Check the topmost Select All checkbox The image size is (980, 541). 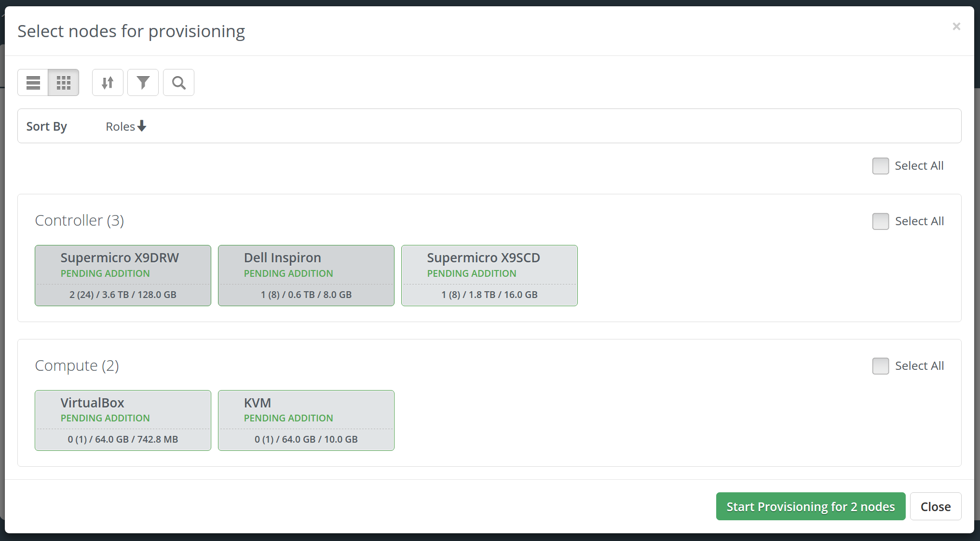click(x=880, y=166)
